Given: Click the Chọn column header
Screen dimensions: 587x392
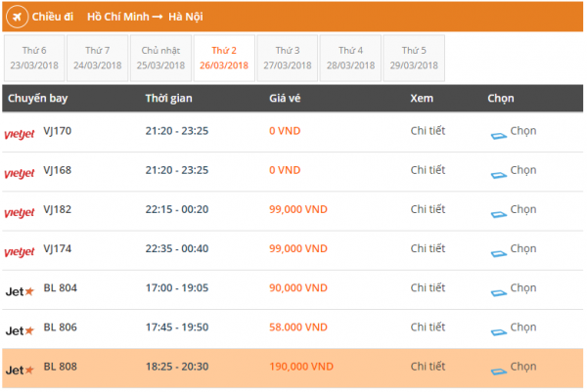Looking at the screenshot, I should [x=501, y=99].
